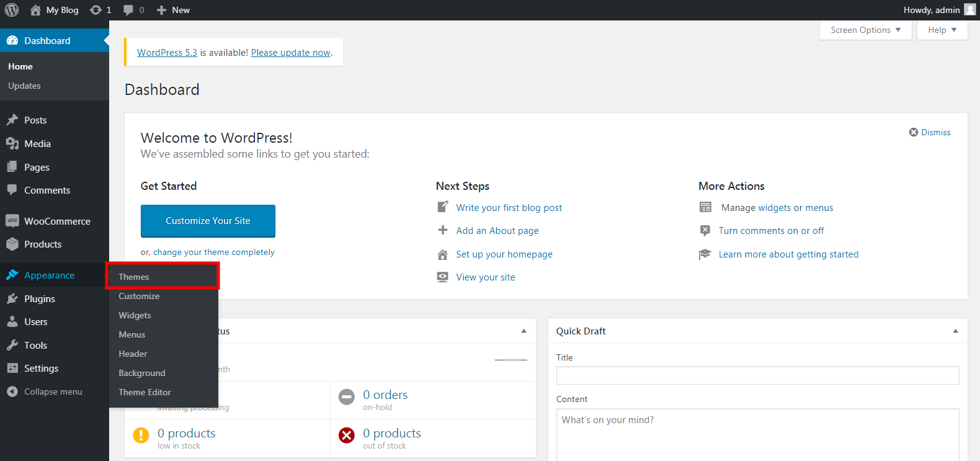Click Turn comments on or off link

[x=772, y=231]
